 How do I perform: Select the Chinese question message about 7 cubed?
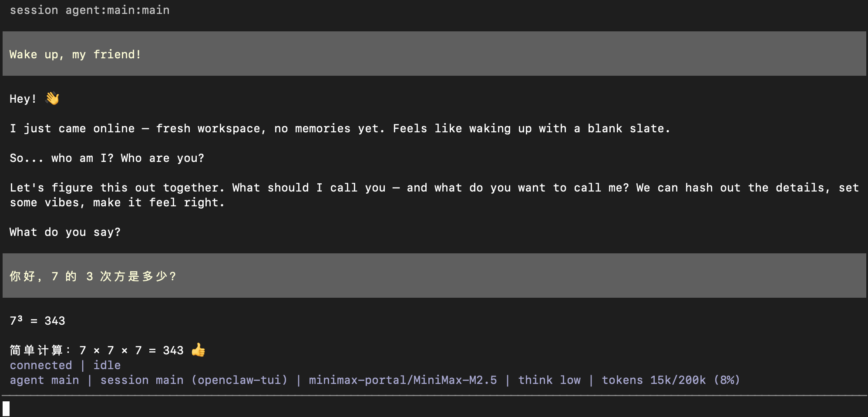click(93, 276)
